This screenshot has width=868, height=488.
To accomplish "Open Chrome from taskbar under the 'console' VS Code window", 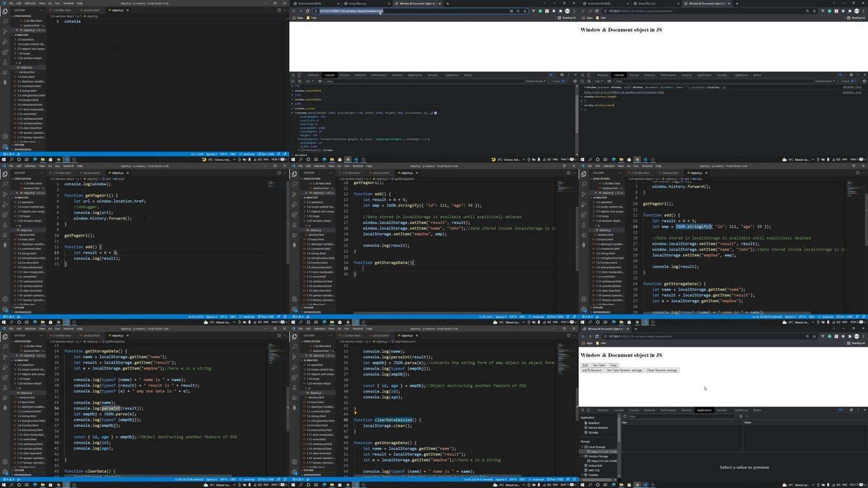I will pos(59,160).
